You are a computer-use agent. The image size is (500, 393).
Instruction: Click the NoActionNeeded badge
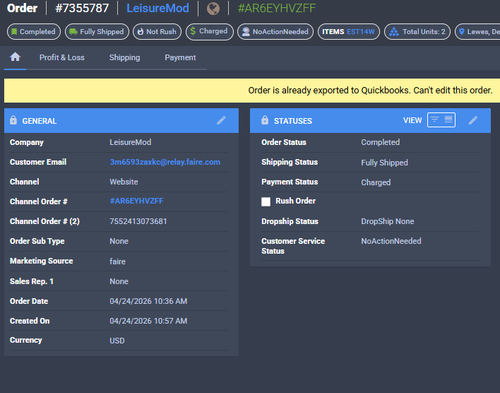point(275,32)
